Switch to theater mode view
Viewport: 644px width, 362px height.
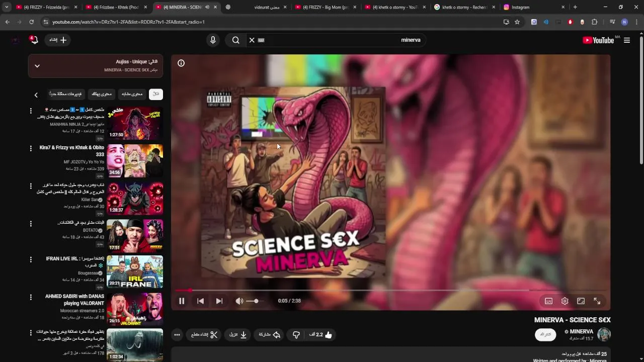click(x=581, y=301)
